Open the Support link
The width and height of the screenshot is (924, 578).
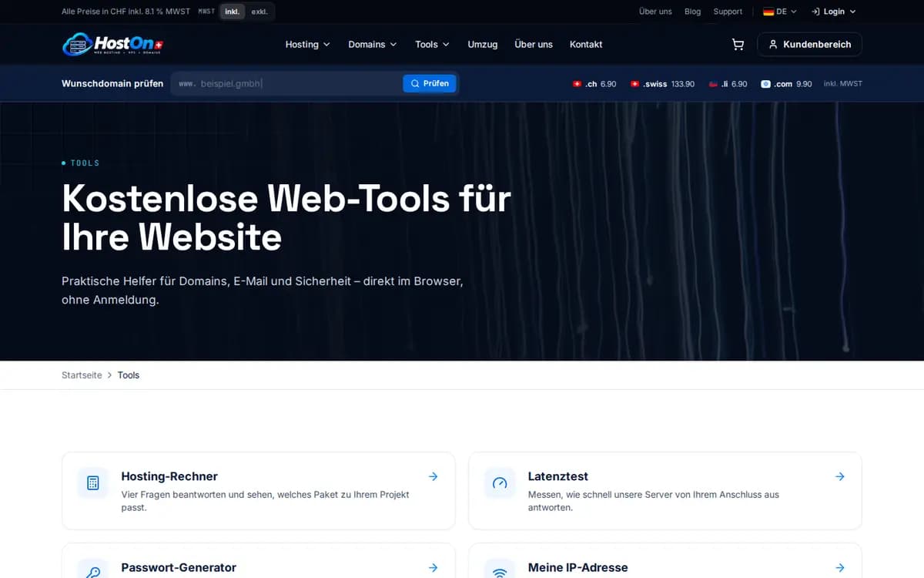point(728,12)
